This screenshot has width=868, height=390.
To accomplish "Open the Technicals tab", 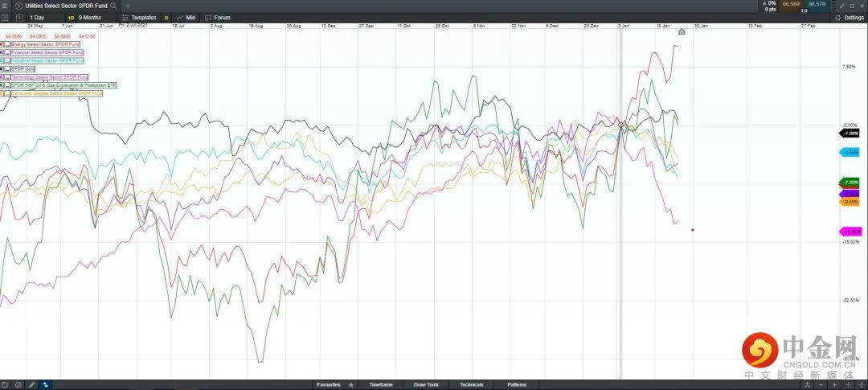I will tap(471, 384).
